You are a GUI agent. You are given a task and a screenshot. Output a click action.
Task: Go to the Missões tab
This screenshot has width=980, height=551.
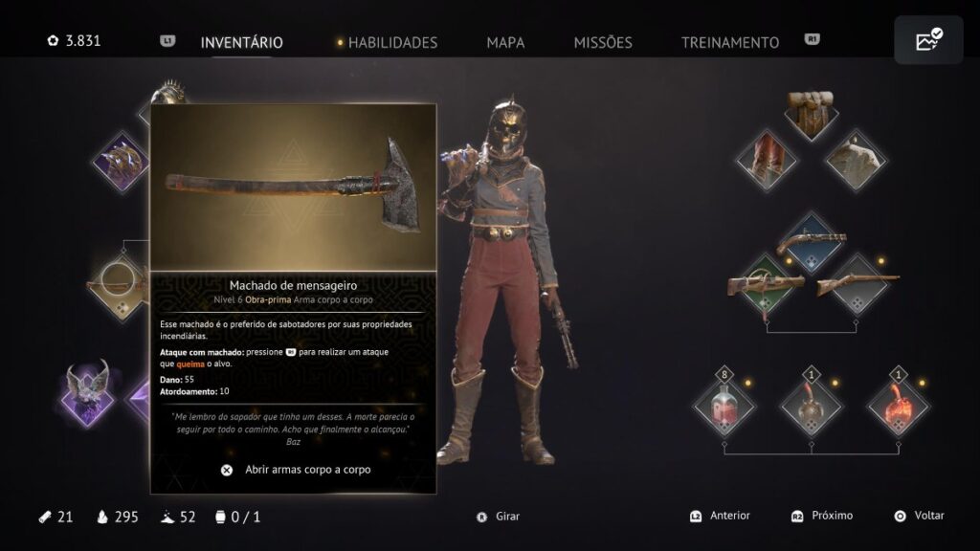[x=603, y=42]
